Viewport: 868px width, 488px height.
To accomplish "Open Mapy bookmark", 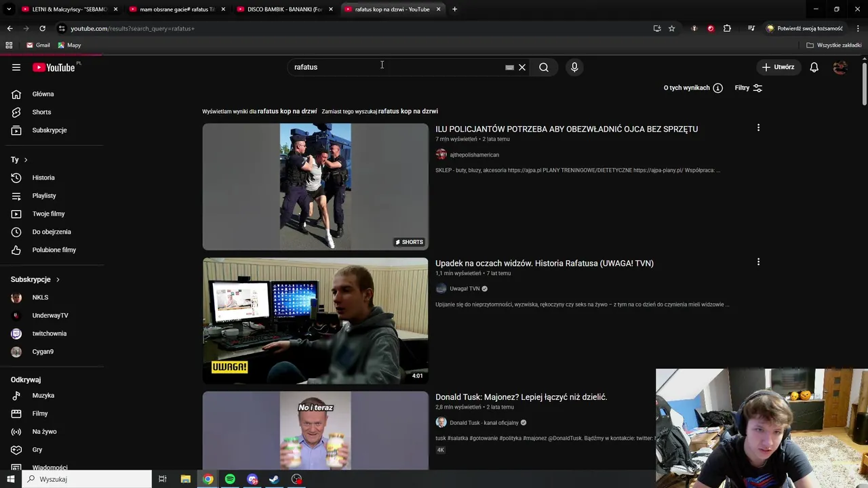I will [69, 45].
